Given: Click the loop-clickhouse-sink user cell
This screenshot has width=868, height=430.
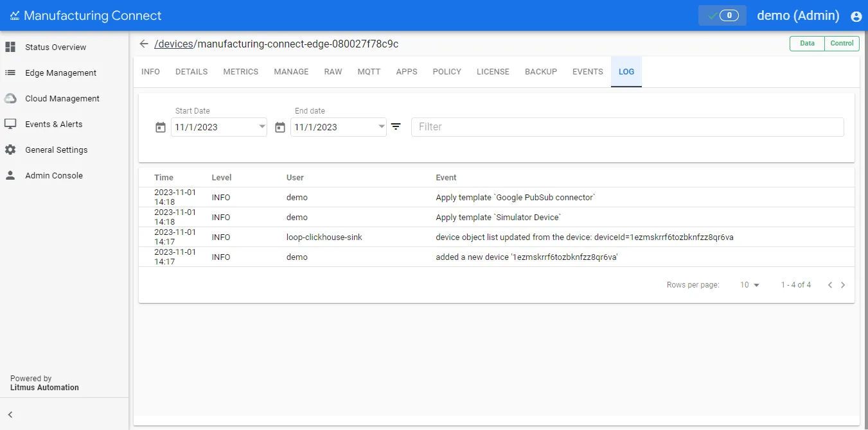Looking at the screenshot, I should click(x=324, y=237).
